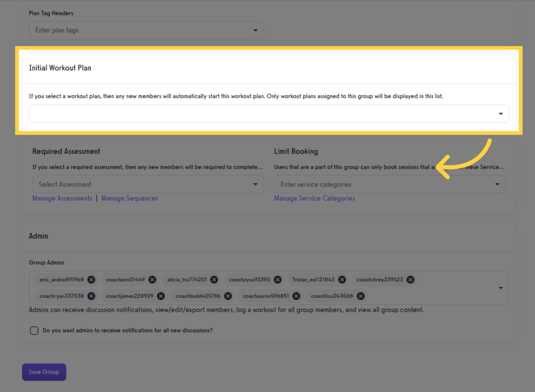Expand the Select Assessment dropdown
535x392 pixels.
pyautogui.click(x=256, y=184)
